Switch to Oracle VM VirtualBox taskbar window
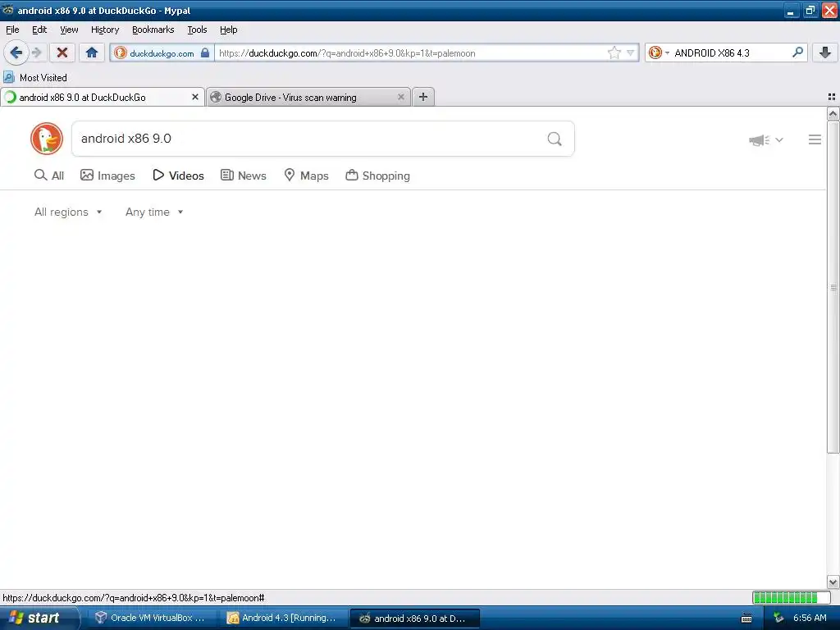Viewport: 840px width, 630px height. tap(151, 619)
